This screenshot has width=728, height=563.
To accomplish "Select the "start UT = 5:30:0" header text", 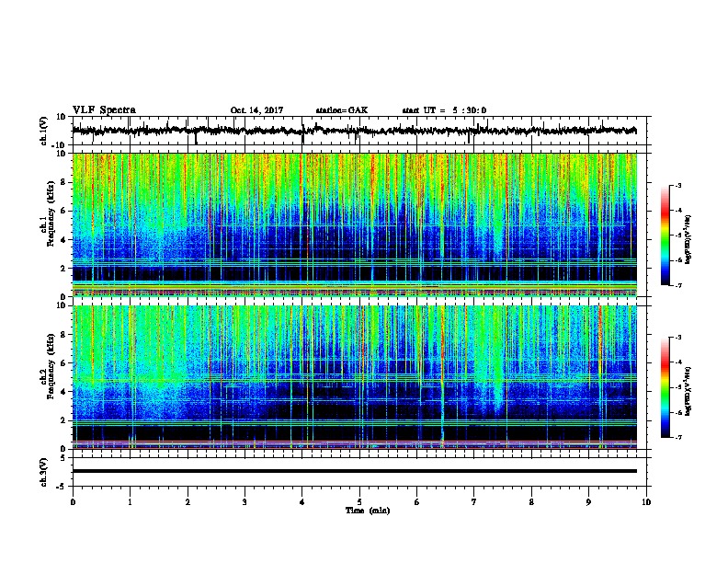I will [444, 110].
